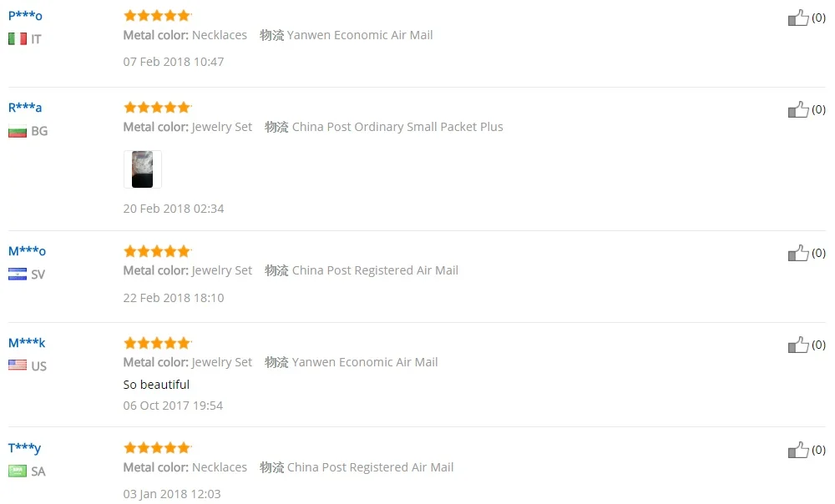Click the Bulgaria flag icon

pos(18,131)
